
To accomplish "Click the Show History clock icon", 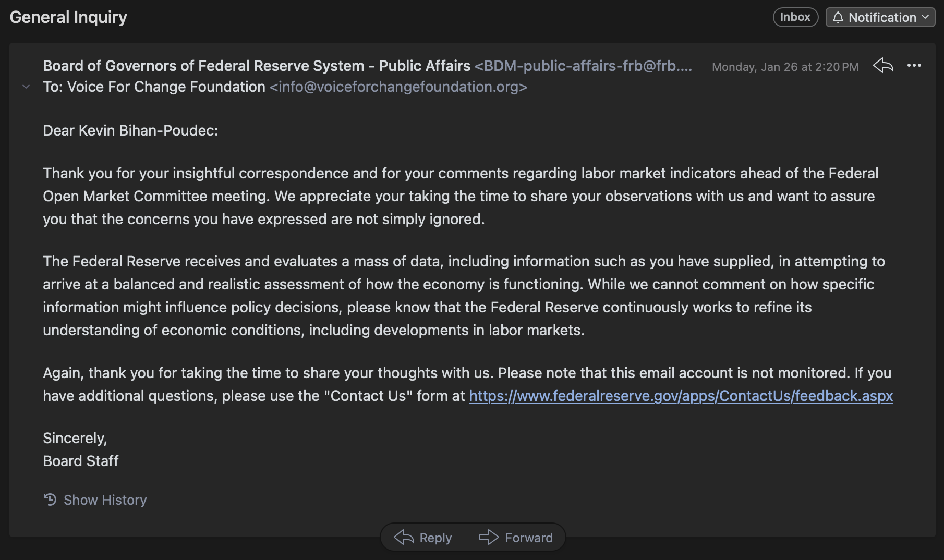I will coord(50,500).
